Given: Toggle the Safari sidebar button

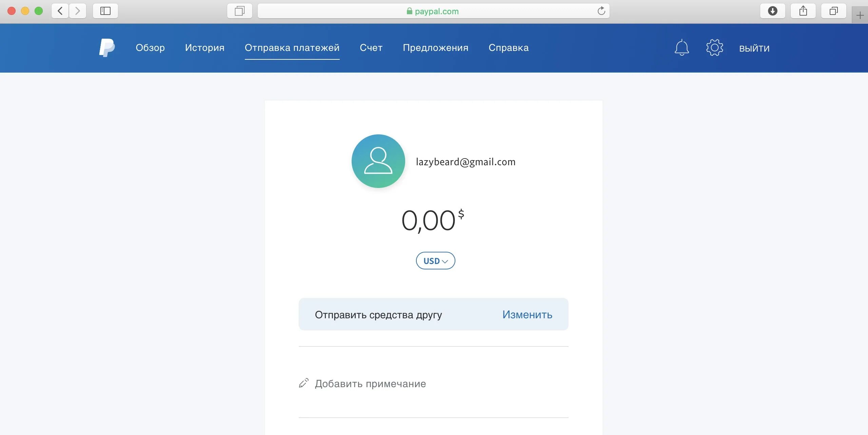Looking at the screenshot, I should 105,11.
